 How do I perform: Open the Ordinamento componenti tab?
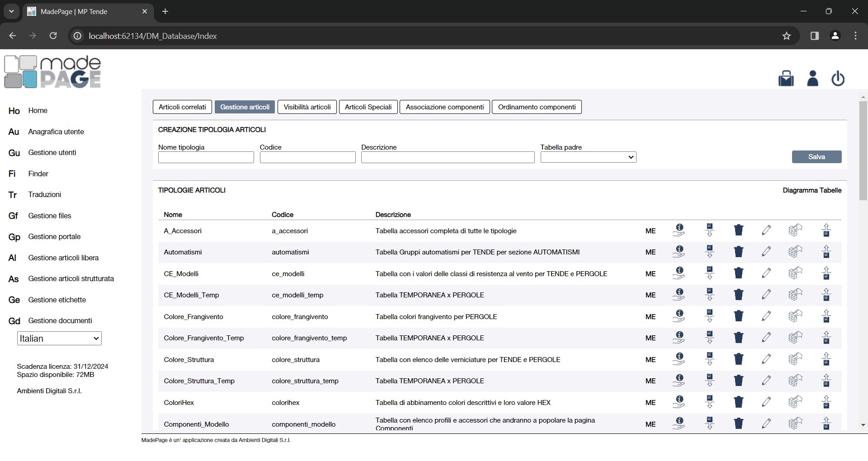click(x=537, y=107)
